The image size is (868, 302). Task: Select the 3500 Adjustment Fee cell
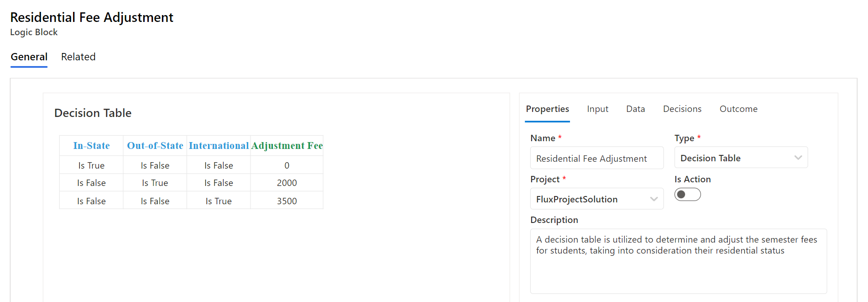click(287, 200)
